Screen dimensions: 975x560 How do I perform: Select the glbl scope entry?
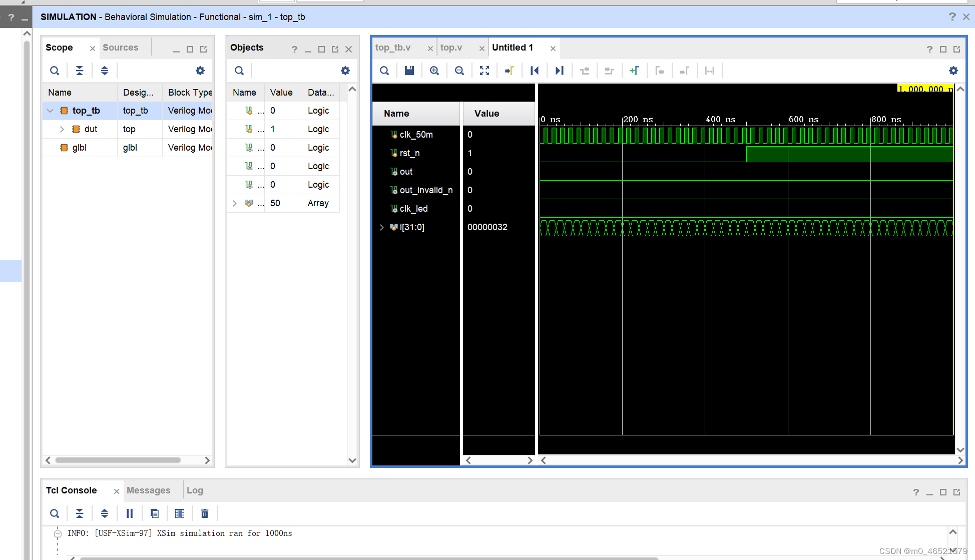[x=80, y=147]
